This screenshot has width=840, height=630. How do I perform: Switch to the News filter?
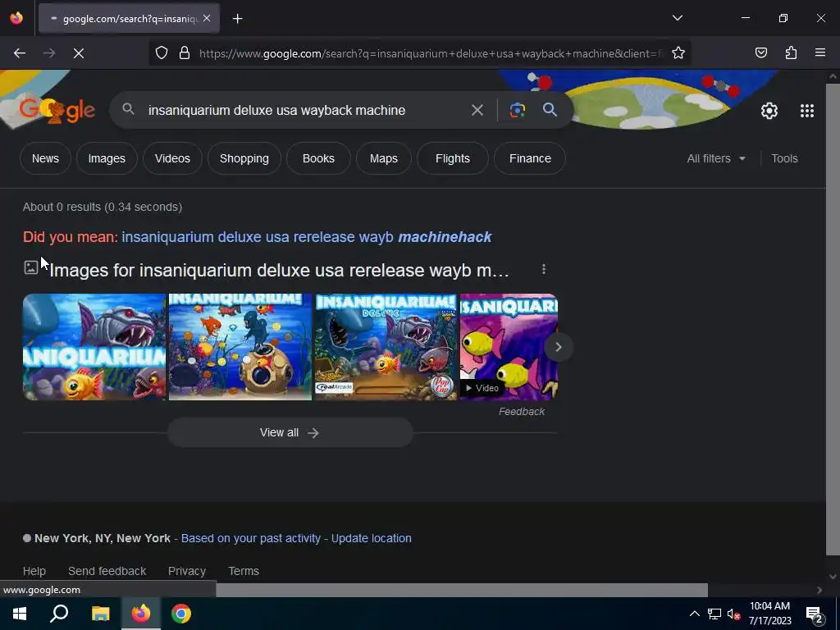pos(45,158)
